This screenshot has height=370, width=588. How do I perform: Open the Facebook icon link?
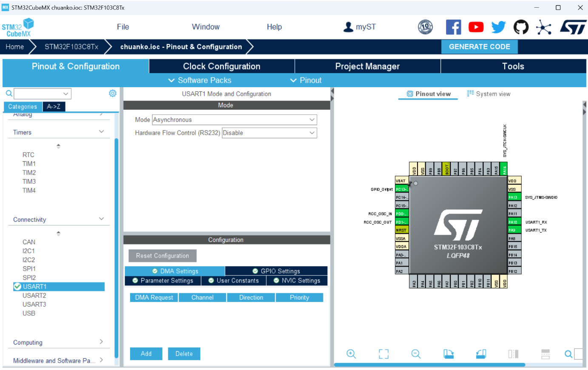coord(453,27)
